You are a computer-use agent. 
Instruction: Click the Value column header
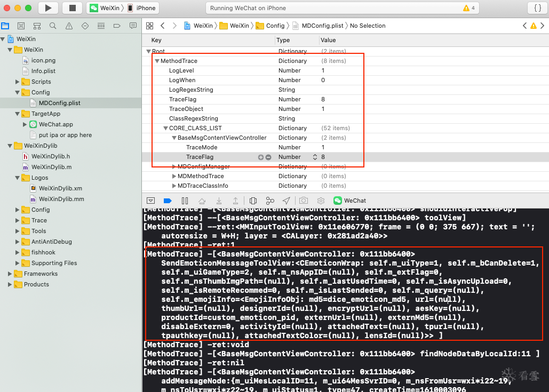tap(328, 40)
